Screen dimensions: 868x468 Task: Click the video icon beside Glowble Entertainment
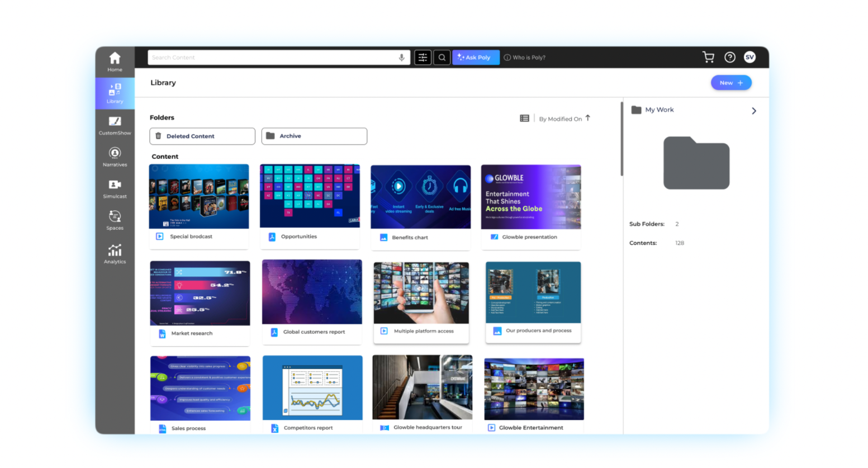[491, 428]
